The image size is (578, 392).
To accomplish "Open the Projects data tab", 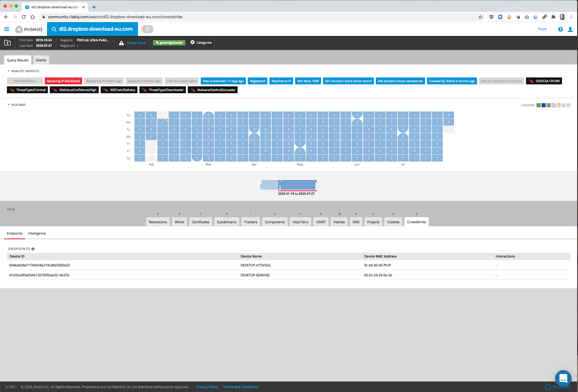I will pos(373,222).
